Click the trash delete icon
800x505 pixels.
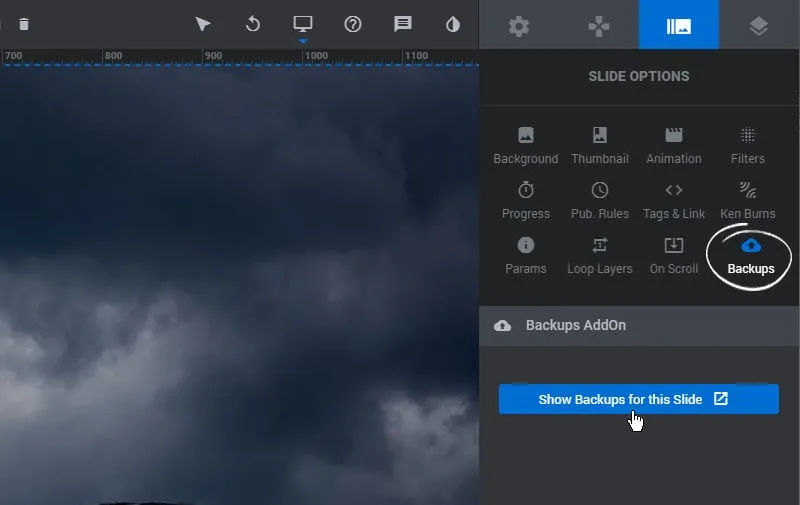tap(24, 24)
